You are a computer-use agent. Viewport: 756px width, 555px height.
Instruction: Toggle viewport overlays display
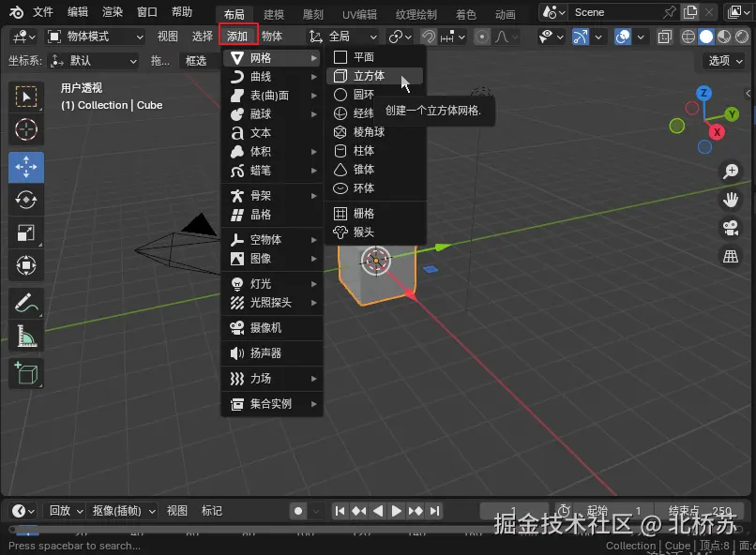point(623,37)
